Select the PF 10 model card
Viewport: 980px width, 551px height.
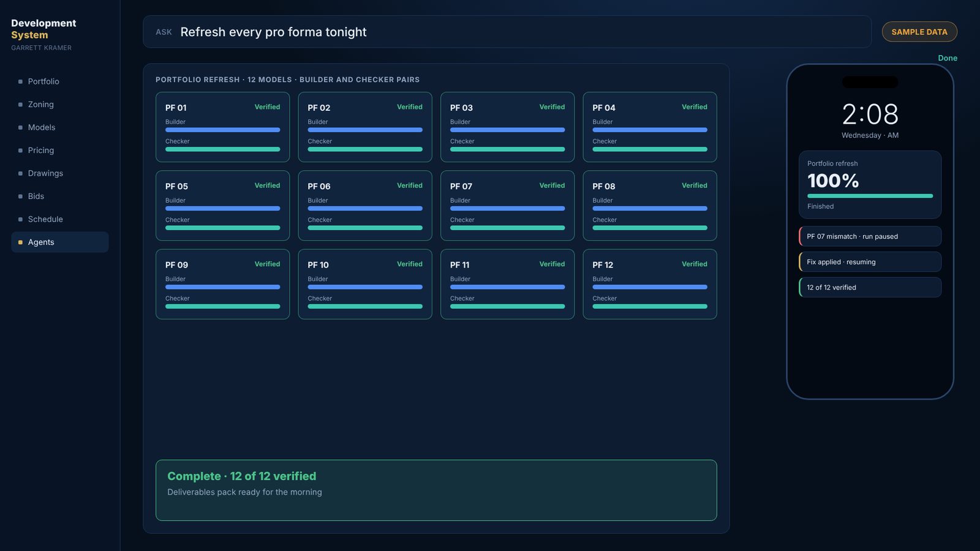point(365,284)
